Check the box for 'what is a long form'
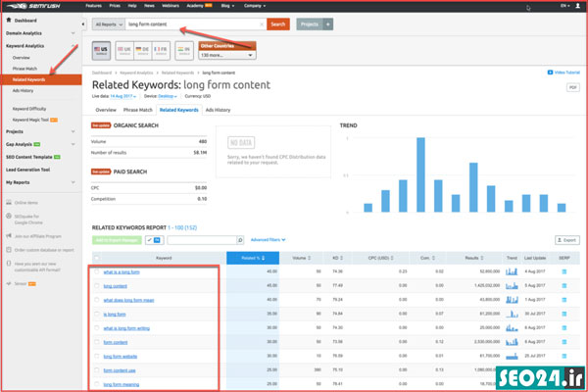The image size is (588, 392). [97, 271]
